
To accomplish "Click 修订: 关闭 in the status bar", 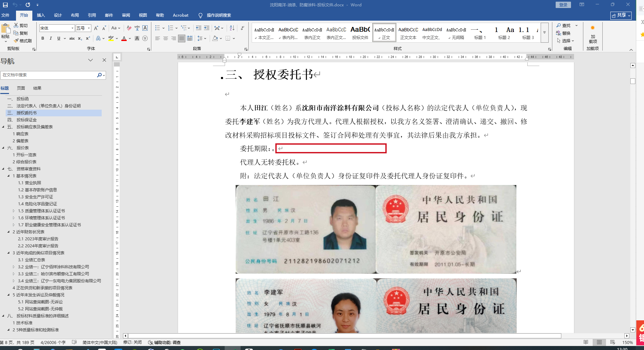I will (132, 342).
